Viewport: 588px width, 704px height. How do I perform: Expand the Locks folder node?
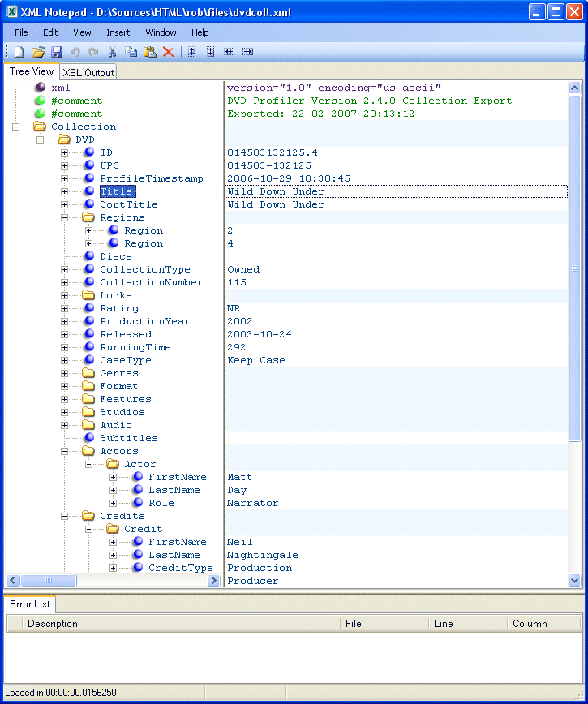point(64,295)
